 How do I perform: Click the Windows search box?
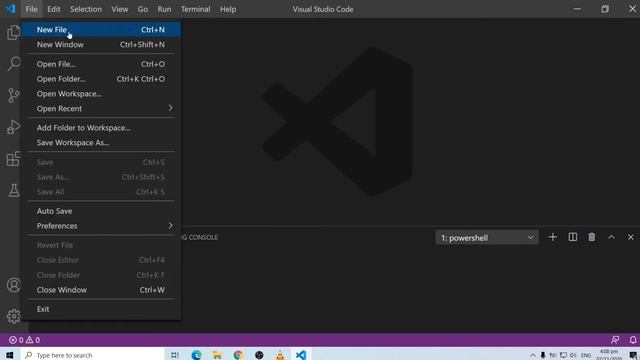point(92,355)
